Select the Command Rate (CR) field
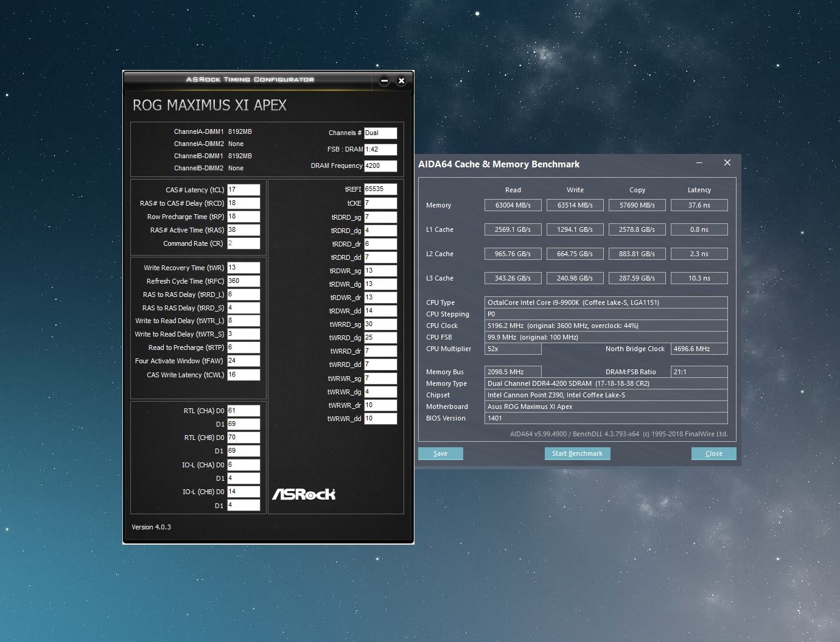The image size is (840, 642). click(x=243, y=243)
